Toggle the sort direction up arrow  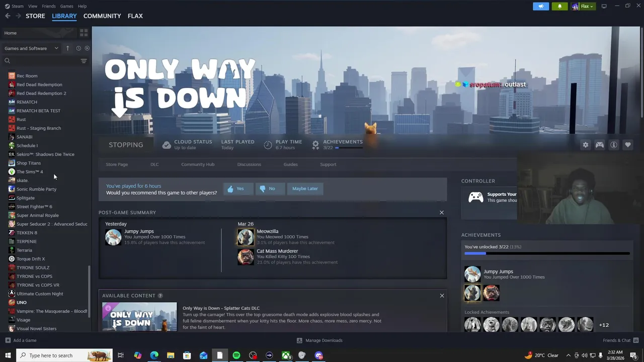(x=67, y=48)
